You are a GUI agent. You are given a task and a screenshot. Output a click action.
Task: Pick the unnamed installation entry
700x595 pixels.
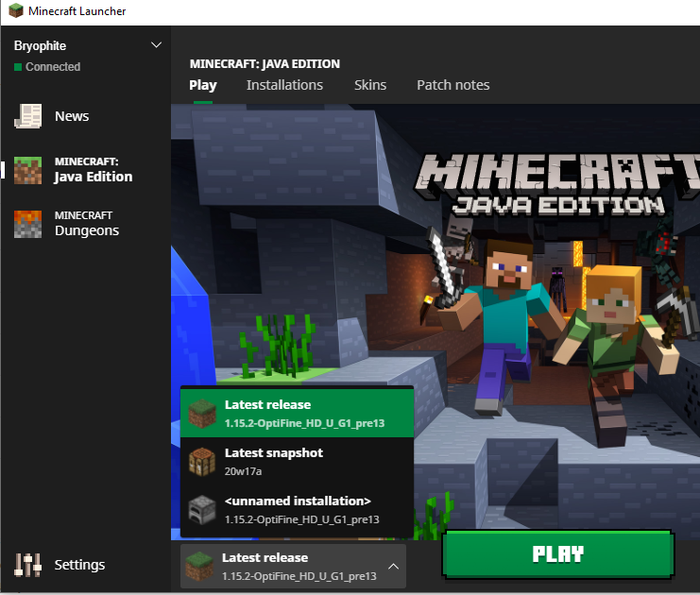(x=297, y=510)
